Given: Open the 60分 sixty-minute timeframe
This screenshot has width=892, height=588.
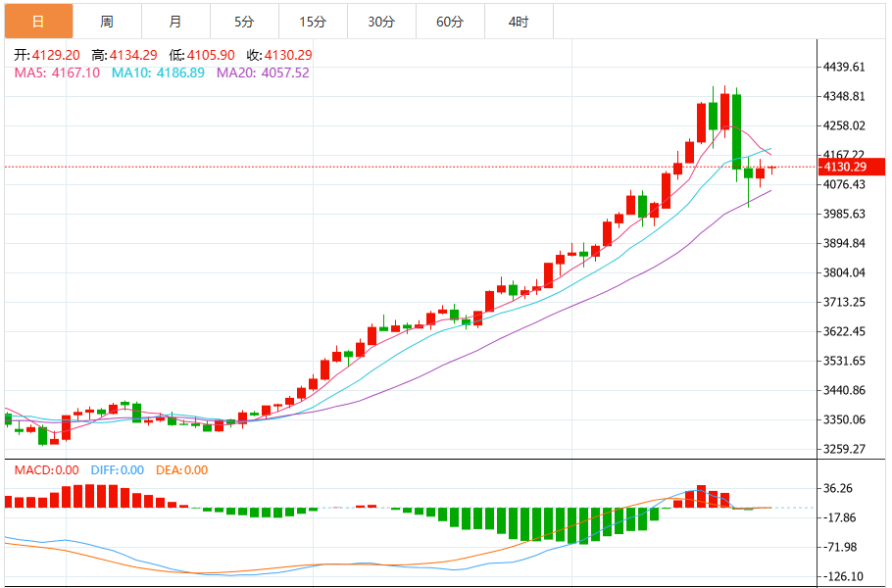Looking at the screenshot, I should tap(451, 19).
